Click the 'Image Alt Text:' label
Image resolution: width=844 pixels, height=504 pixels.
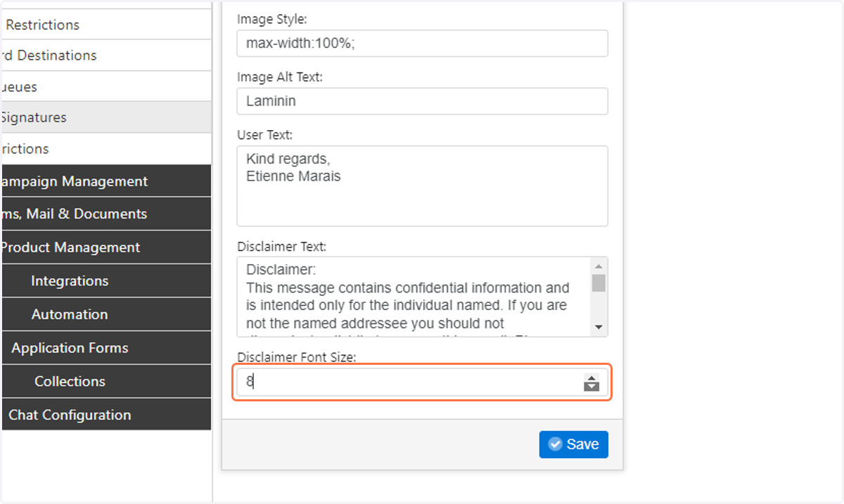[x=280, y=77]
